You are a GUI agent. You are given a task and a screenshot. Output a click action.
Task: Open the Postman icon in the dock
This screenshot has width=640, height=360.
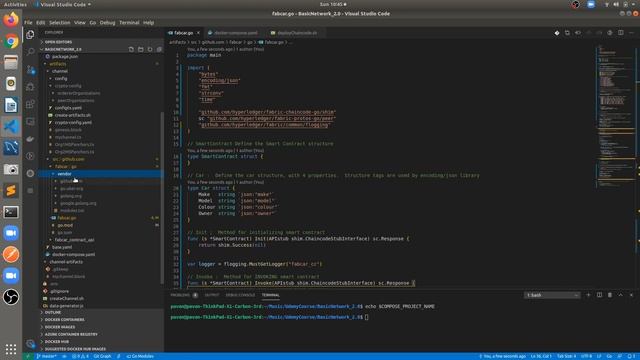(x=11, y=254)
